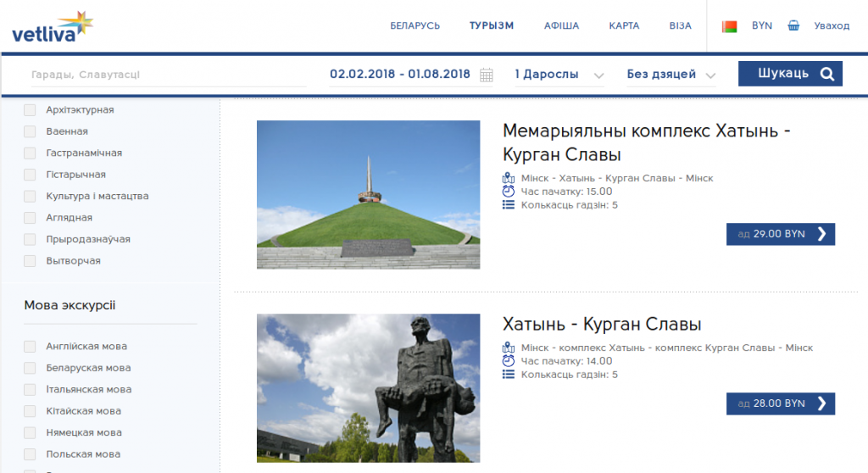Click the ад 28.00 BYN price button
This screenshot has width=868, height=473.
click(781, 403)
